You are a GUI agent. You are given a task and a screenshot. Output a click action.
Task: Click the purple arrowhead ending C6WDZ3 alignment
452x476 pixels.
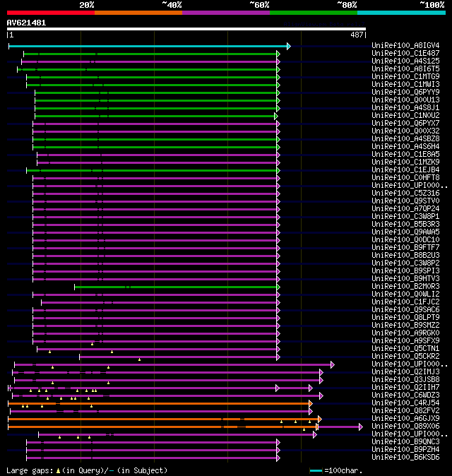click(321, 395)
